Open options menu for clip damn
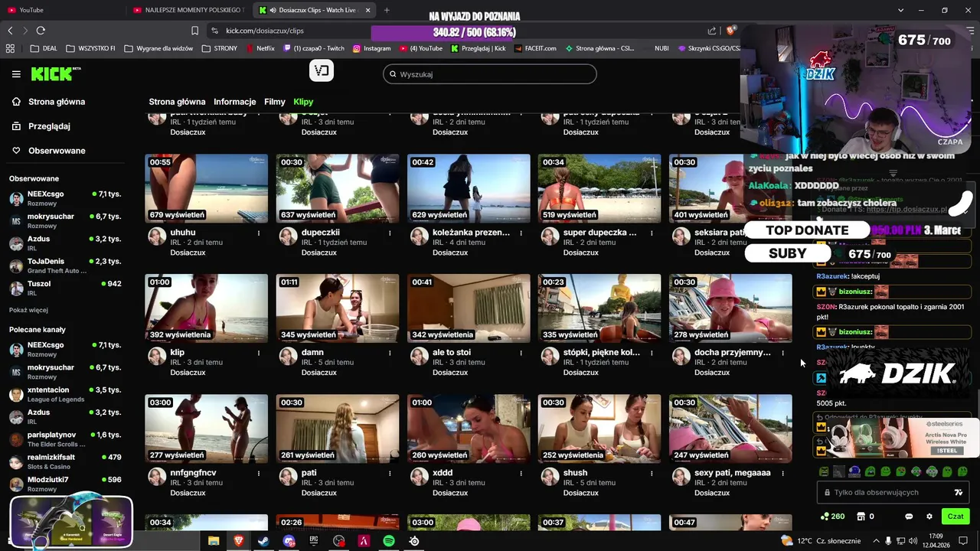This screenshot has height=551, width=980. pyautogui.click(x=390, y=353)
